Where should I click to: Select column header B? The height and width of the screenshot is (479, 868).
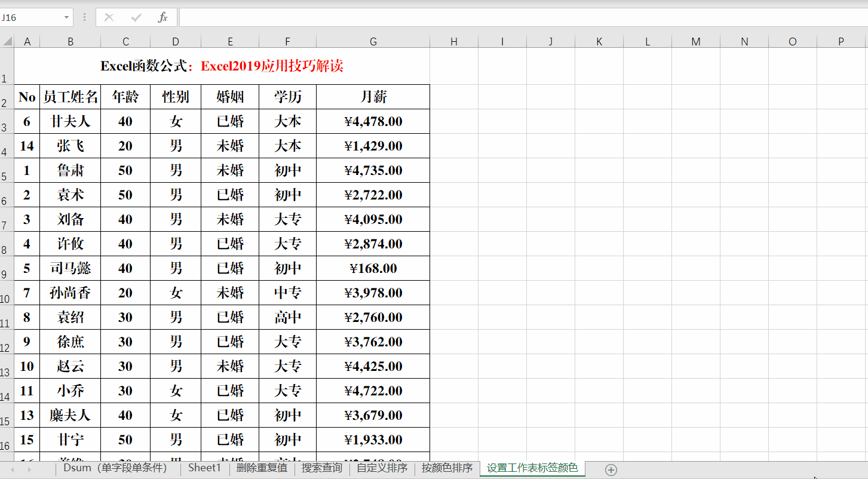(70, 41)
